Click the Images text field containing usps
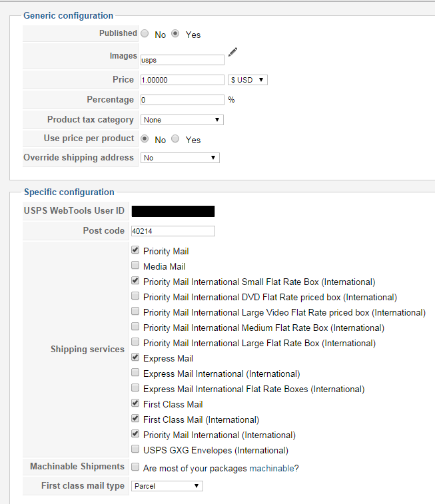Screen dimensions: 435x504 (182, 60)
